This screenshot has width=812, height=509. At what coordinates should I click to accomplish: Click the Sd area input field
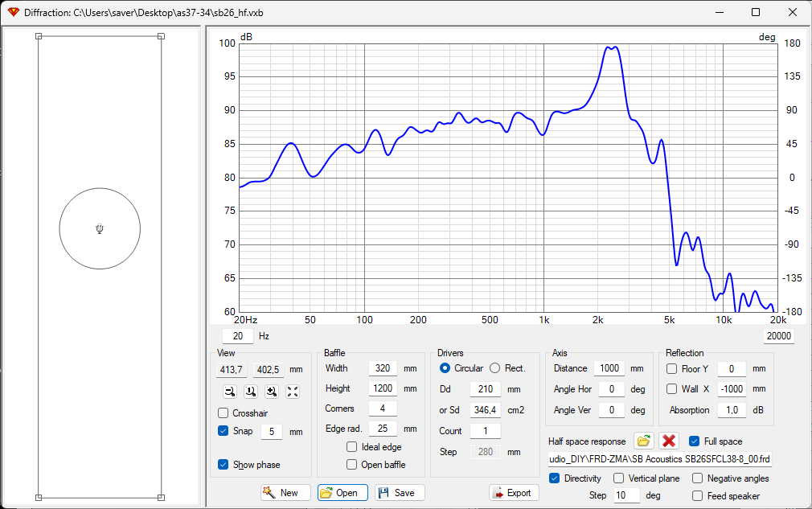tap(486, 409)
